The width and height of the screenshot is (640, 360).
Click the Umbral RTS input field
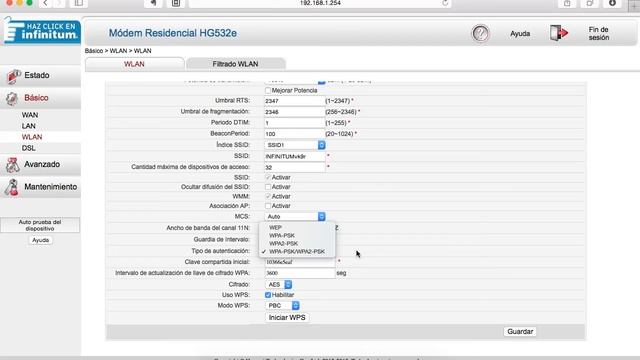pyautogui.click(x=294, y=101)
